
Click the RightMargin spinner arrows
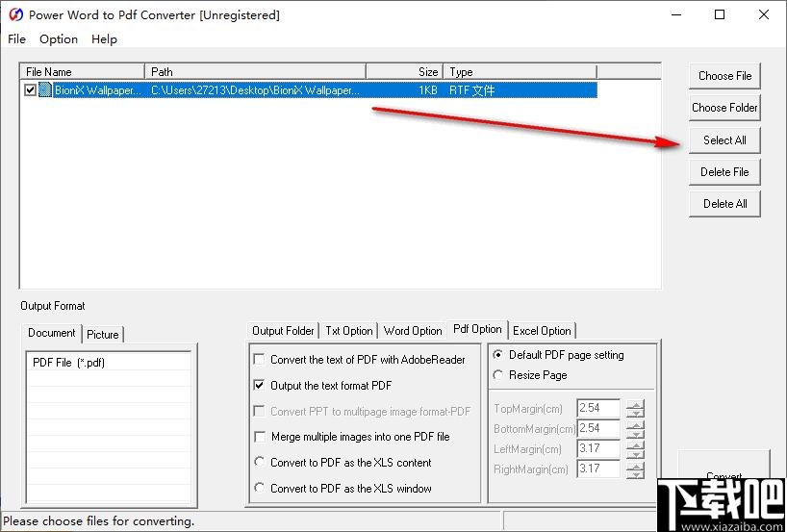pyautogui.click(x=635, y=470)
